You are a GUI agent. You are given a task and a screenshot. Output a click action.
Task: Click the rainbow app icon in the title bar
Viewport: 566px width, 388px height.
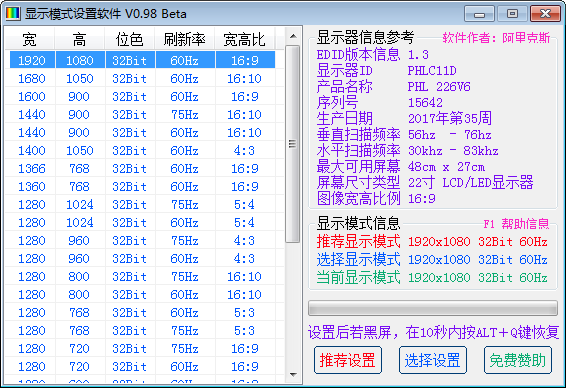tap(13, 14)
